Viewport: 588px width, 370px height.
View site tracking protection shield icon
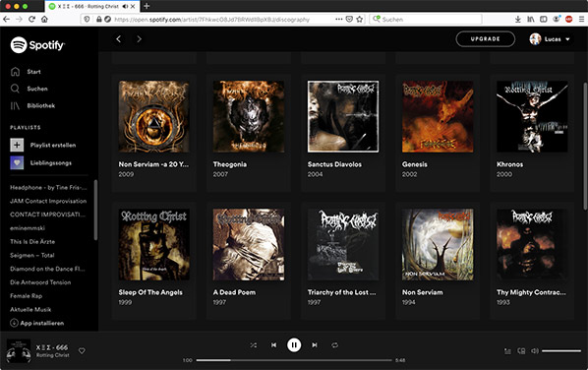coord(87,19)
